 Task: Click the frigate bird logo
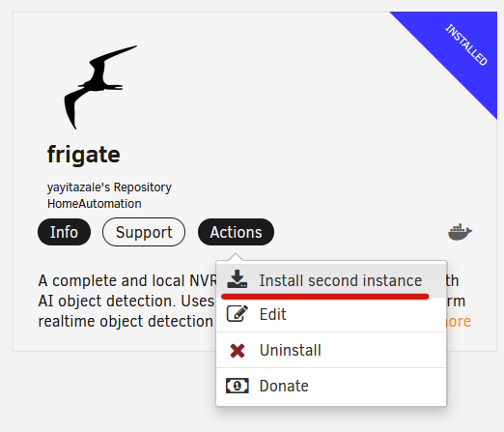(x=100, y=87)
